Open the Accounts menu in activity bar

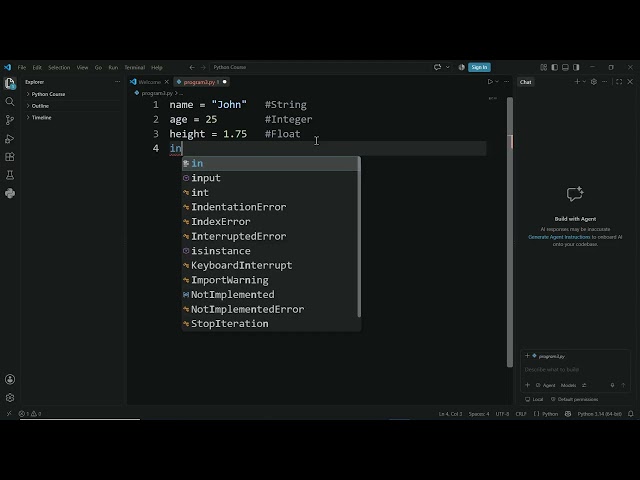pyautogui.click(x=10, y=380)
